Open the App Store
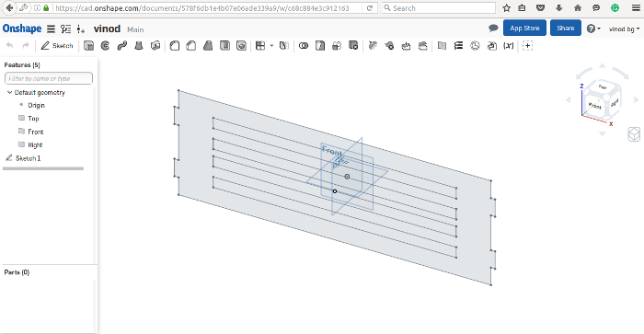The image size is (644, 334). point(524,28)
